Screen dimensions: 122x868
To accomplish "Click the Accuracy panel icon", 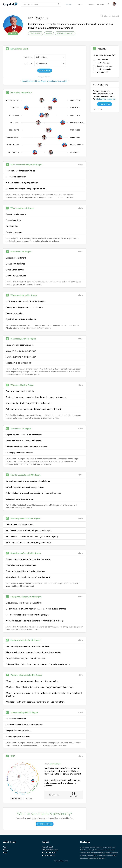I will point(95,49).
